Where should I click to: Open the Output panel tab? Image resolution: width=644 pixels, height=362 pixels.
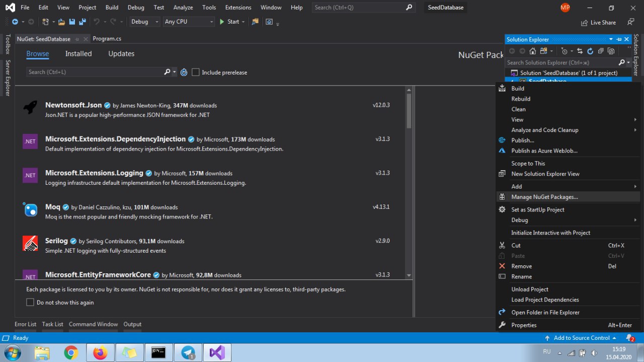(132, 324)
